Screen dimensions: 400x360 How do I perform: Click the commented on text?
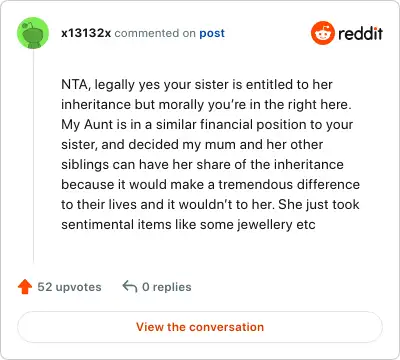point(155,33)
